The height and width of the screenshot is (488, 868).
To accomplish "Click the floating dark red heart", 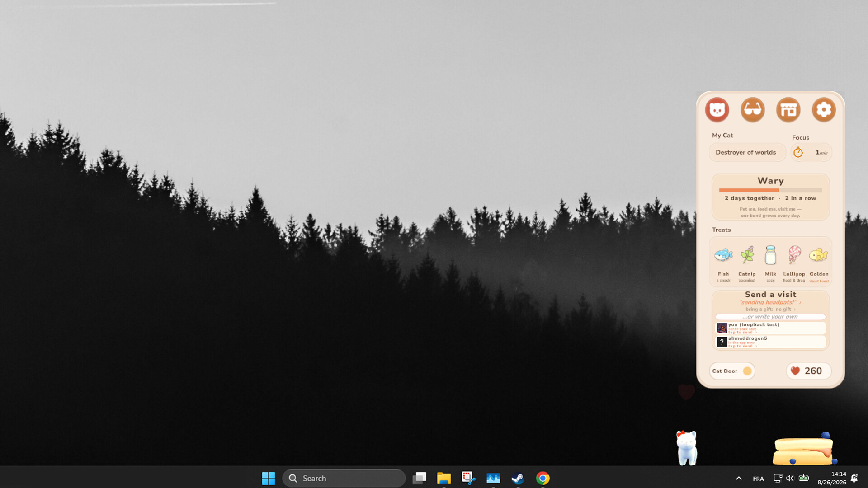I will pyautogui.click(x=686, y=392).
